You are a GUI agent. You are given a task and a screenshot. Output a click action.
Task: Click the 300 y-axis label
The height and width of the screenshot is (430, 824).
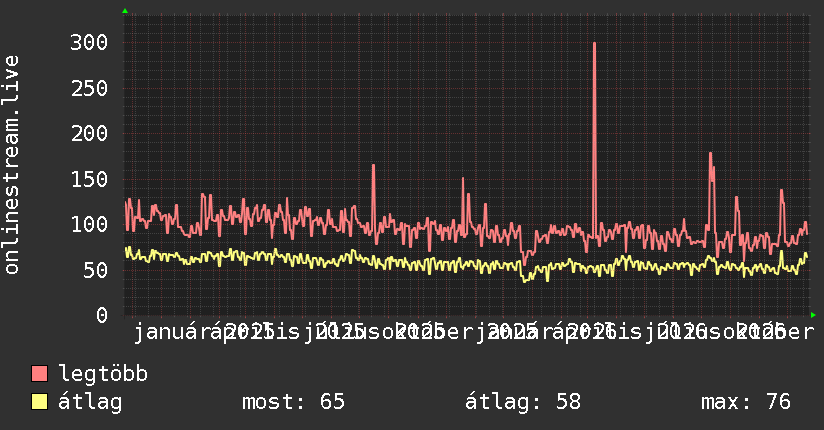coord(89,43)
